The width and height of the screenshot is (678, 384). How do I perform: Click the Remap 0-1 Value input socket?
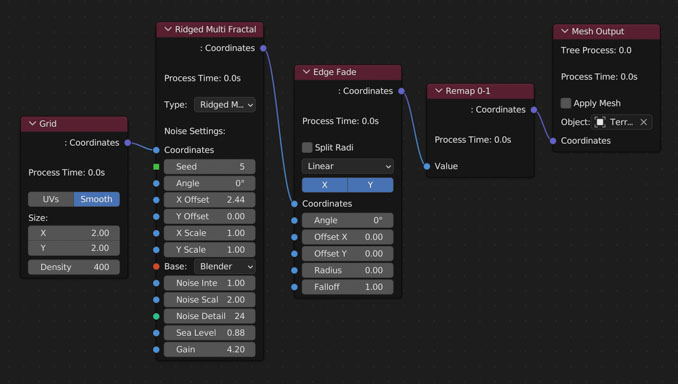pos(427,166)
